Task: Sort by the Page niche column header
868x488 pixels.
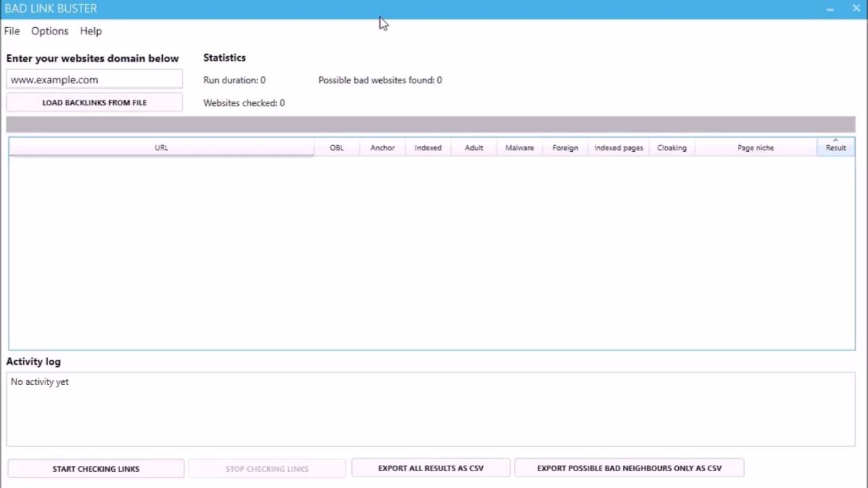Action: 755,147
